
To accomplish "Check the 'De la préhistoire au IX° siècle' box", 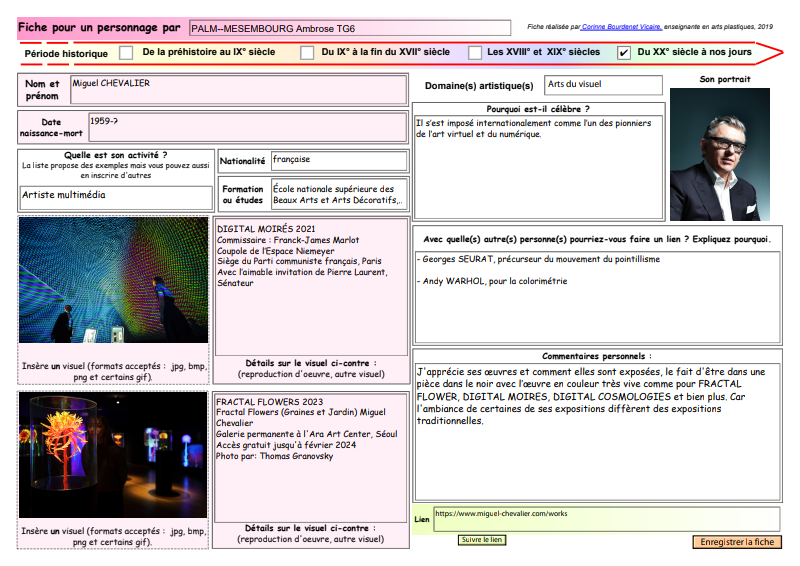I will click(126, 52).
